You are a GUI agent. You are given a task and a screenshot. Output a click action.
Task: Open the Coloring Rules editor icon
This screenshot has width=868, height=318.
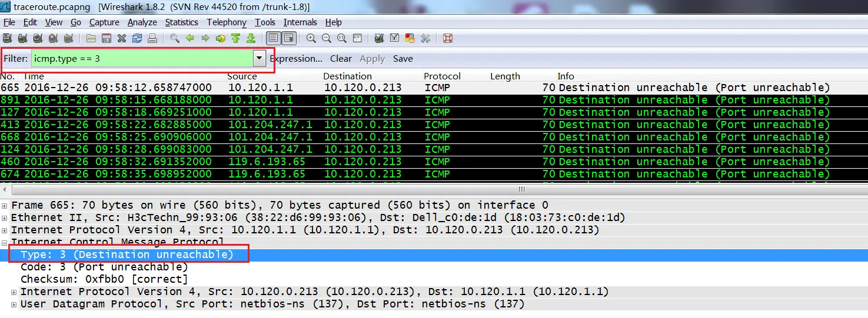(410, 38)
